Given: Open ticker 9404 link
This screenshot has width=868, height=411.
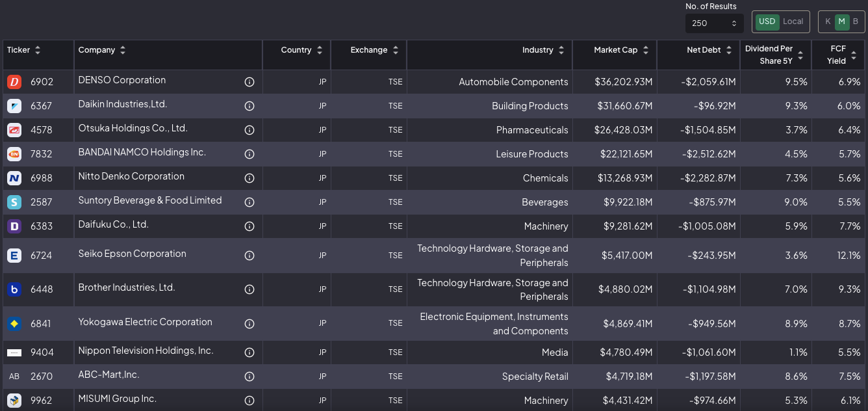Looking at the screenshot, I should click(42, 352).
